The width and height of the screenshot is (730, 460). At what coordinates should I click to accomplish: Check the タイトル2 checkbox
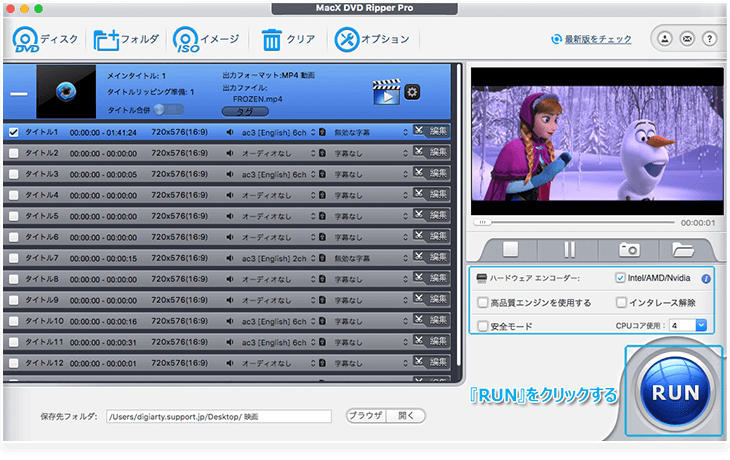pyautogui.click(x=13, y=153)
